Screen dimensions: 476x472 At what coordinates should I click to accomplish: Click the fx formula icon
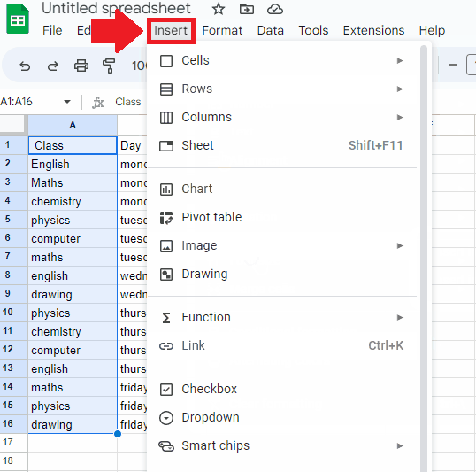pos(98,103)
